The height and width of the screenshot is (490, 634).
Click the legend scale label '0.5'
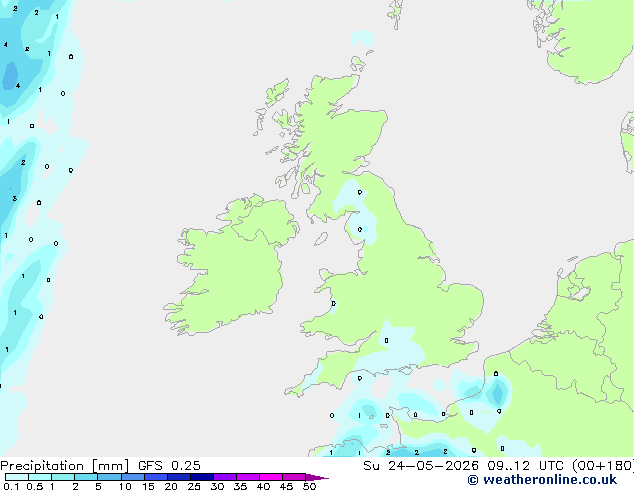(x=34, y=486)
